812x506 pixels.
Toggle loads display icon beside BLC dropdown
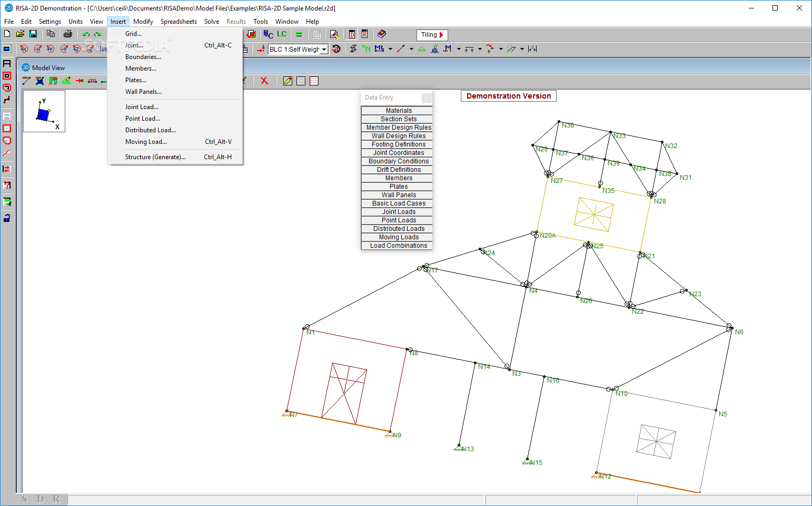click(x=261, y=48)
